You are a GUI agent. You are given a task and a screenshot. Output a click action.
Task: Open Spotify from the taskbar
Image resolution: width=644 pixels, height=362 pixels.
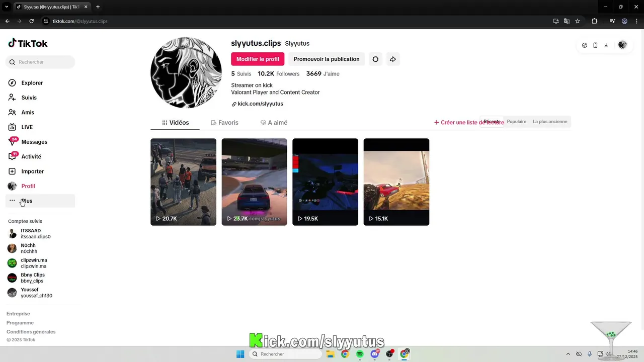coord(360,354)
